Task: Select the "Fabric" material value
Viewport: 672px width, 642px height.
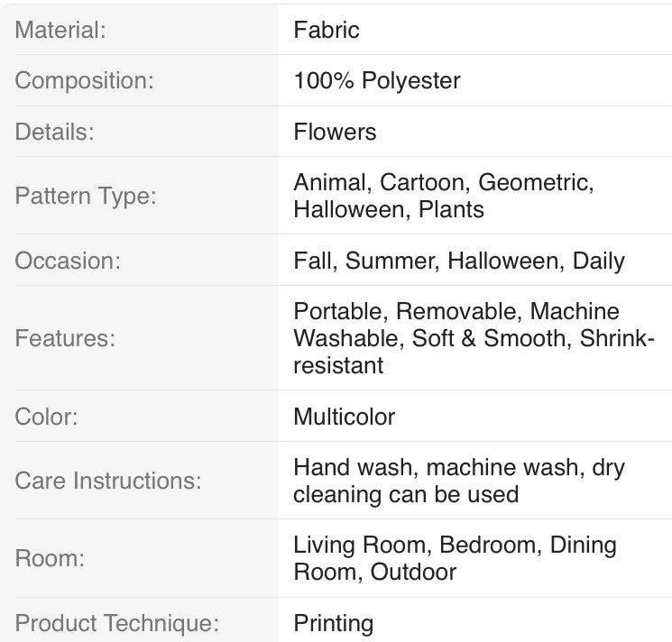Action: tap(327, 30)
